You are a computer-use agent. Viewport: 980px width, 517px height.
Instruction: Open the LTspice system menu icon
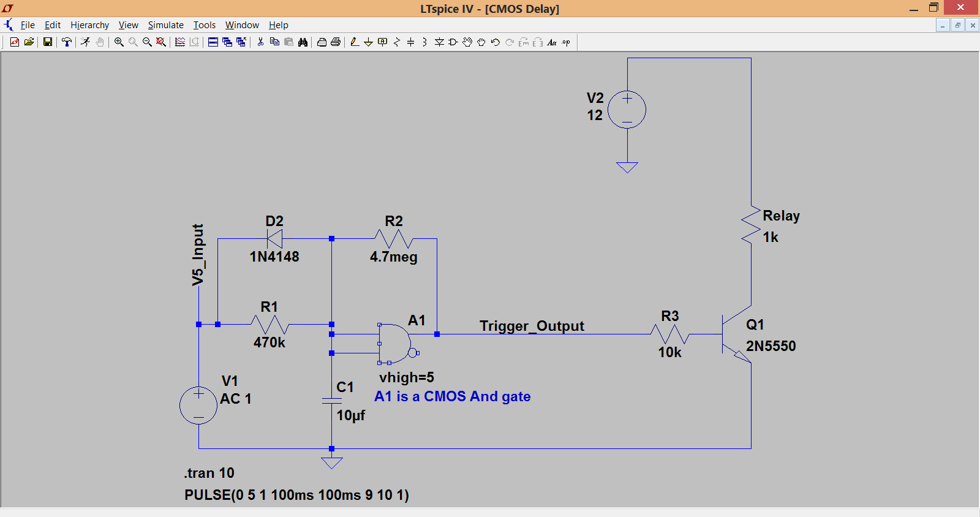click(8, 9)
